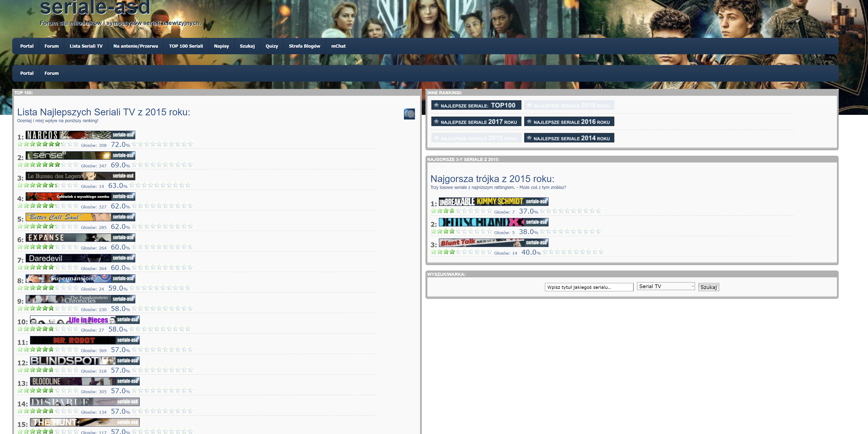Focus the series title search field

589,287
